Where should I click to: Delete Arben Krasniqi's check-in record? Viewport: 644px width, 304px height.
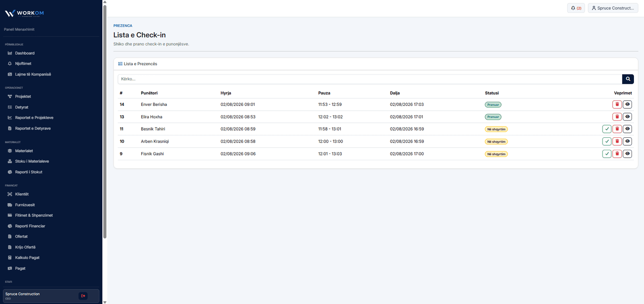(x=617, y=141)
